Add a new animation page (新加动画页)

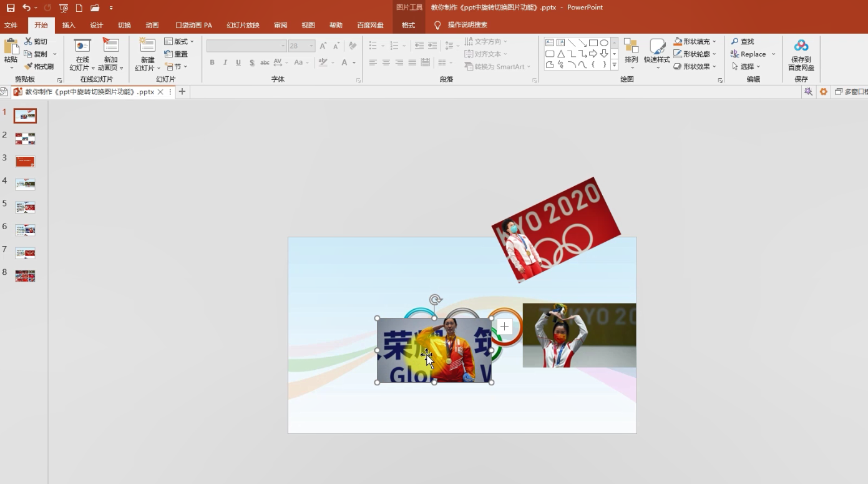tap(110, 55)
